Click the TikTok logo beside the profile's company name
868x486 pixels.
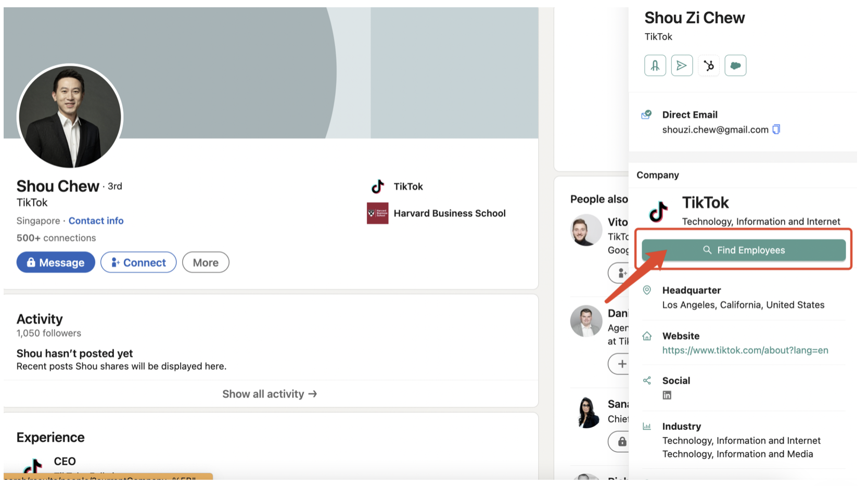(377, 186)
